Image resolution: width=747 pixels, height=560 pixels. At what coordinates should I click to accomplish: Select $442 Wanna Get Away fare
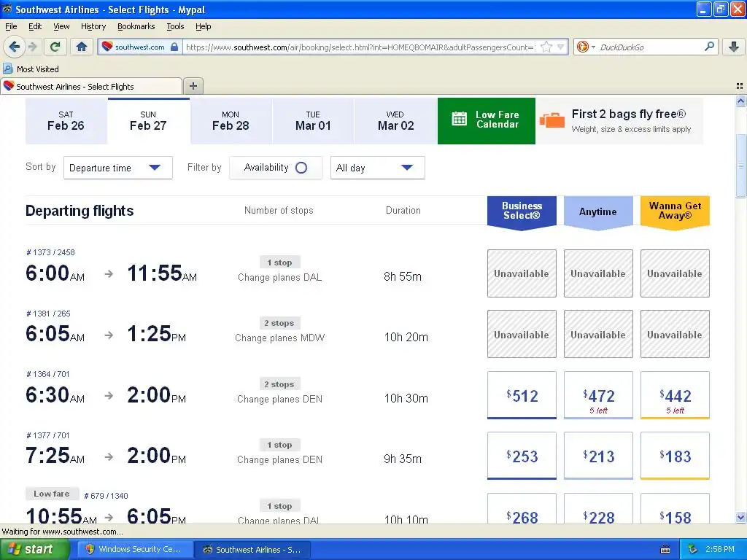[x=675, y=395]
